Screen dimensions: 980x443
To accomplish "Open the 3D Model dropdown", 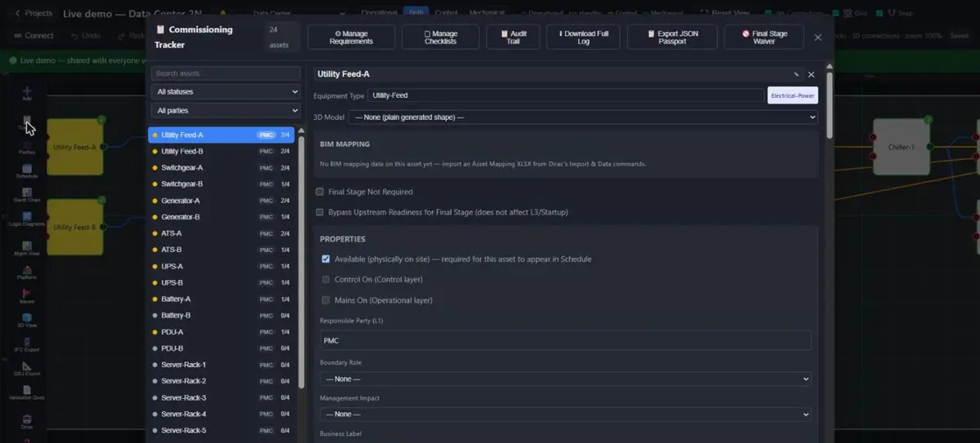I will click(x=583, y=117).
